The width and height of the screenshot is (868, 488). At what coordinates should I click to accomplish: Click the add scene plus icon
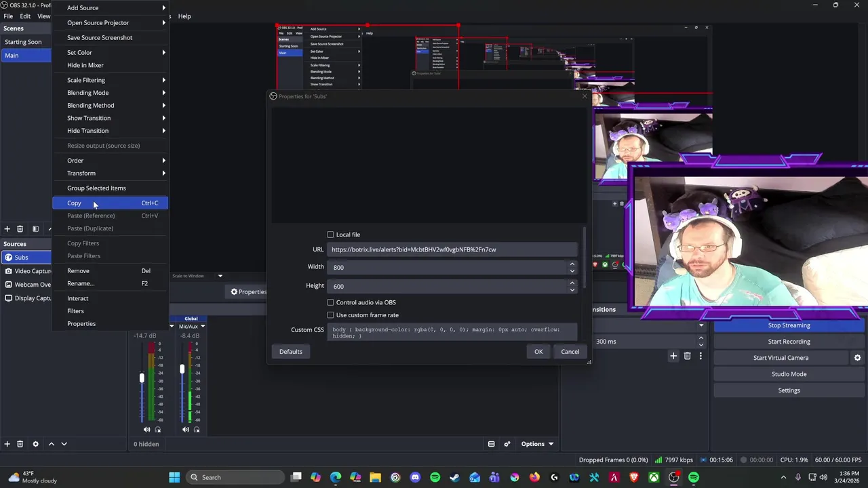point(7,229)
